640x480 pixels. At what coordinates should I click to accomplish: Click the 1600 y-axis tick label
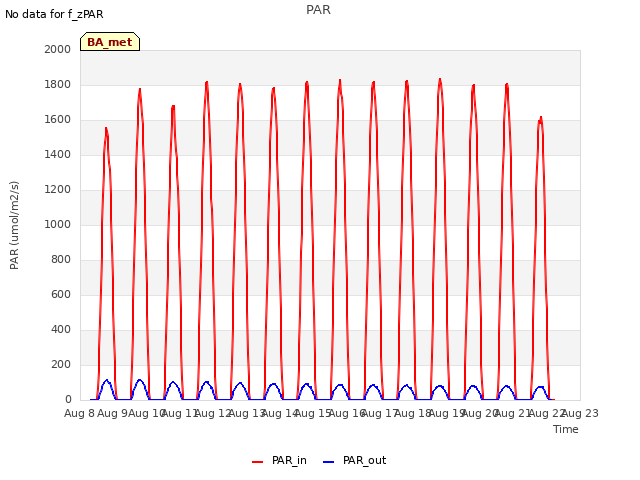point(58,120)
